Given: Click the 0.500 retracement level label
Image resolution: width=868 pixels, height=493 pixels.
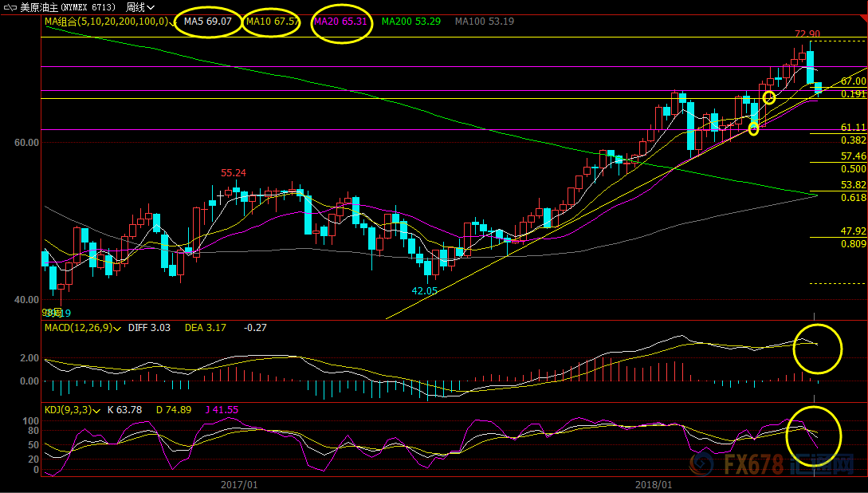Looking at the screenshot, I should [853, 169].
